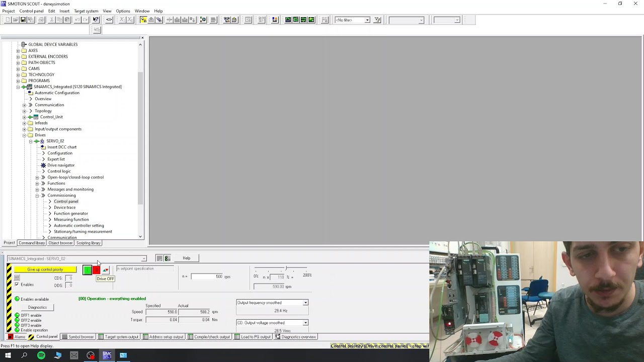Click the small grid icon above Enables

17,278
